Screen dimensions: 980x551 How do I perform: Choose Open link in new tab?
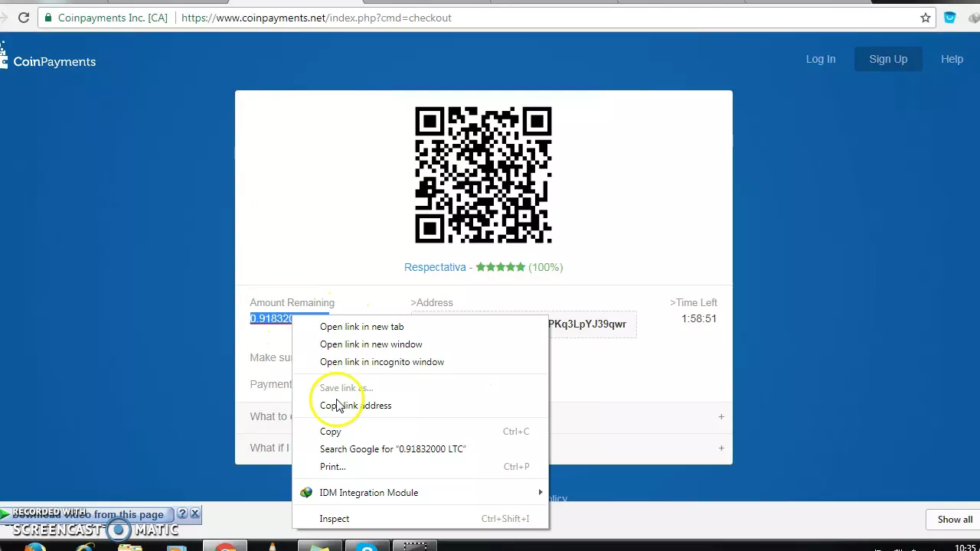pos(420,327)
